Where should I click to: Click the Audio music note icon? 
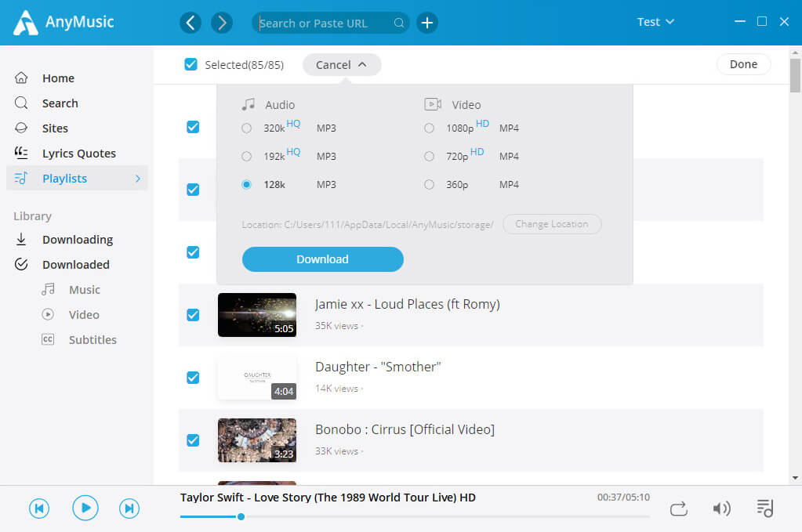(x=248, y=104)
